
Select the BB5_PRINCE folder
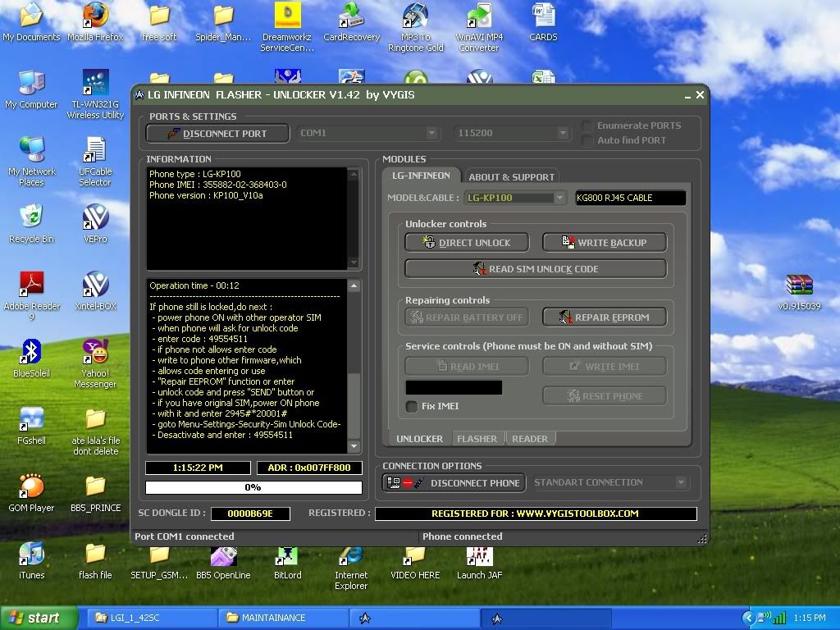click(x=95, y=492)
